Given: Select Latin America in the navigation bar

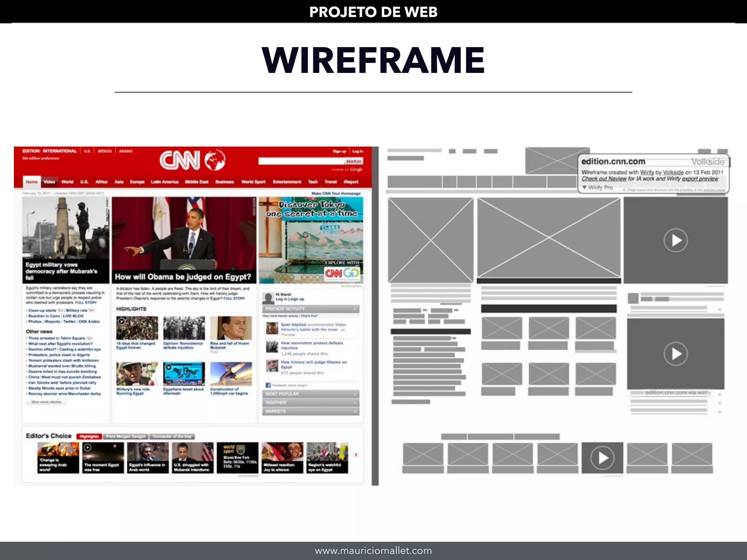Looking at the screenshot, I should (x=165, y=182).
